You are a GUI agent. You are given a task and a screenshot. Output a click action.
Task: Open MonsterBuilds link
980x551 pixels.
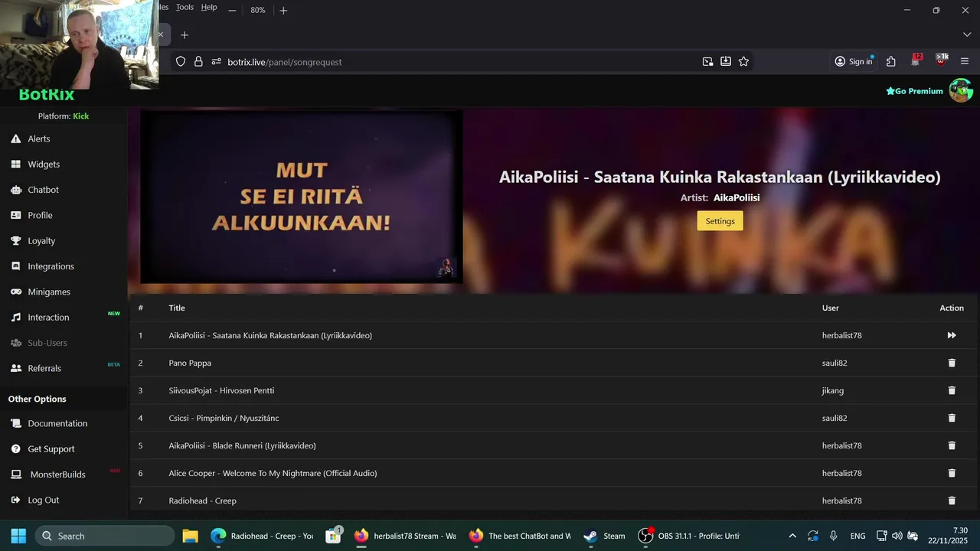57,474
